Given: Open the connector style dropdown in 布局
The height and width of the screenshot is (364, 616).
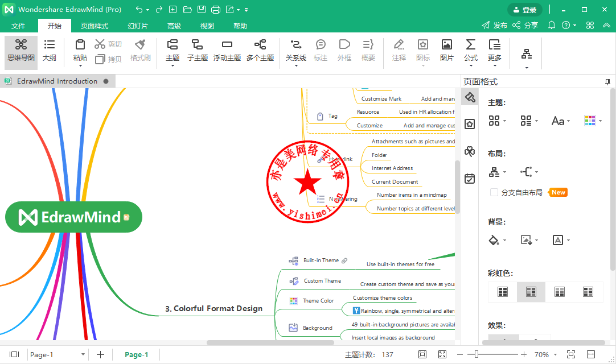Looking at the screenshot, I should tap(529, 172).
